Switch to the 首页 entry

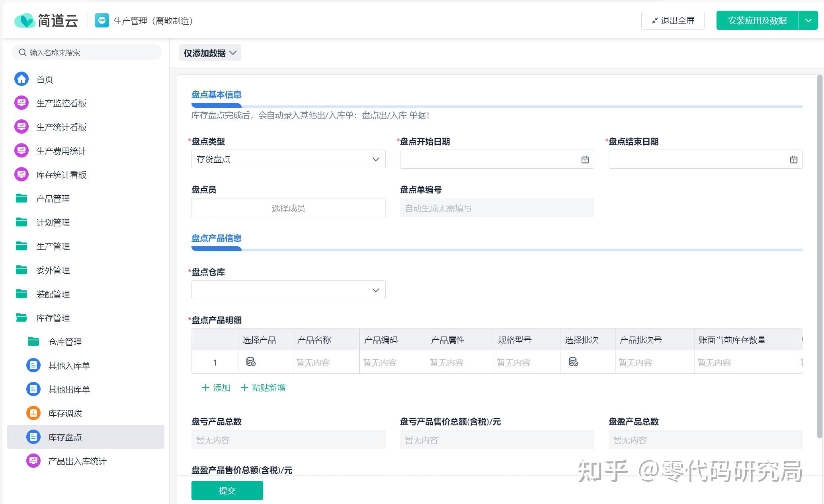point(44,79)
